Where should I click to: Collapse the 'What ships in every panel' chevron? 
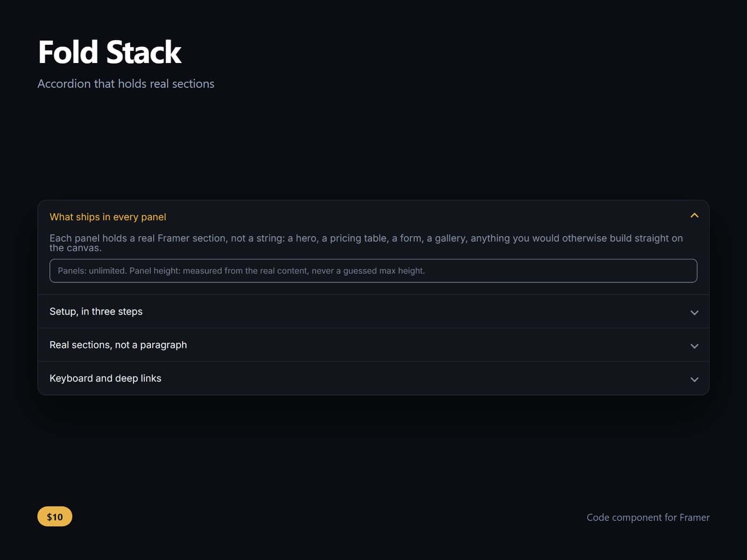click(x=694, y=216)
